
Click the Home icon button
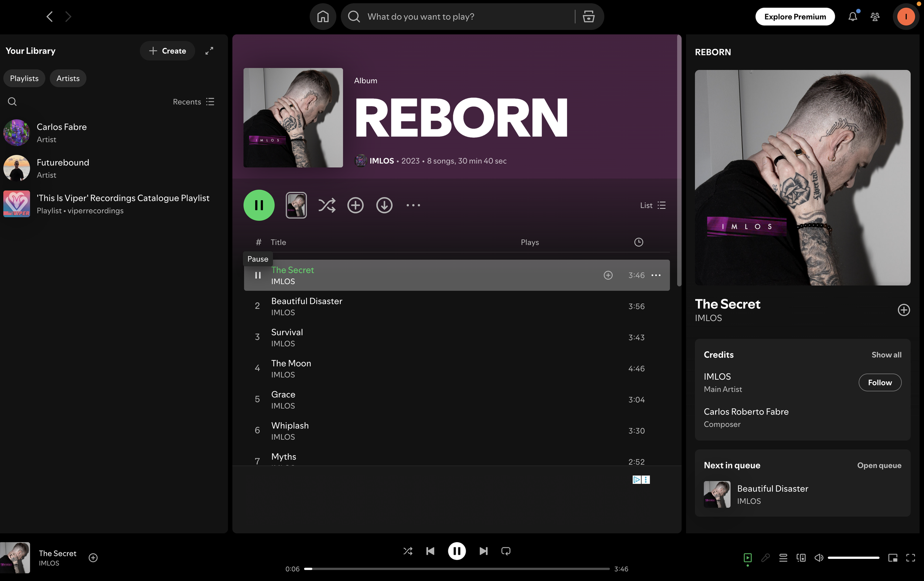[x=323, y=17]
